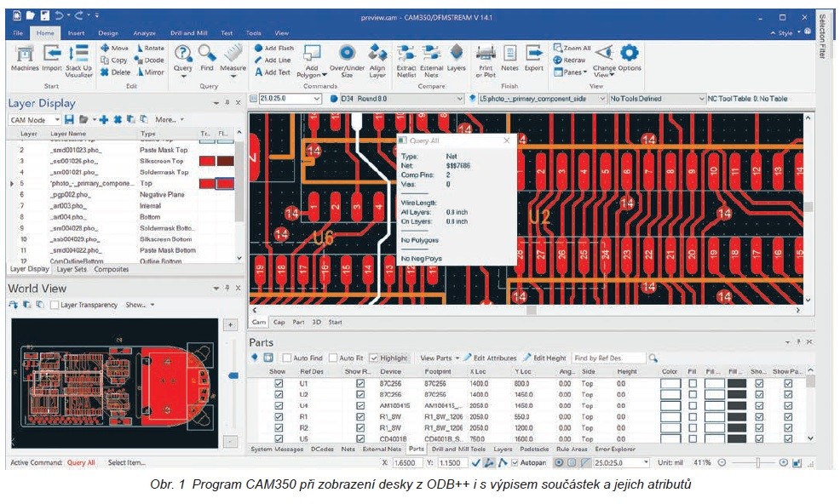This screenshot has width=840, height=504.
Task: Click the Find by Ref Des field
Action: pos(609,358)
